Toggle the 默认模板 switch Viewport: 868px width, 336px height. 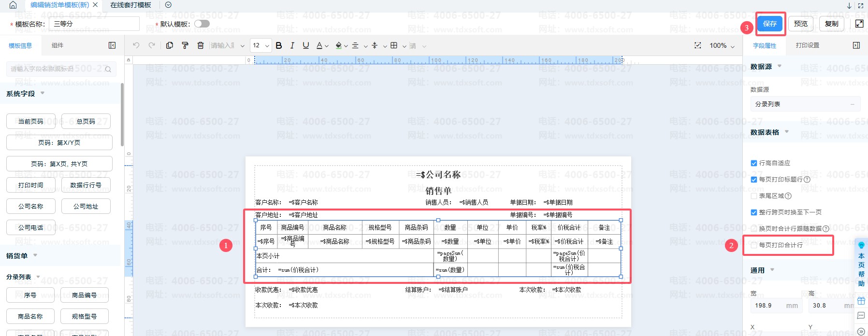pos(202,24)
